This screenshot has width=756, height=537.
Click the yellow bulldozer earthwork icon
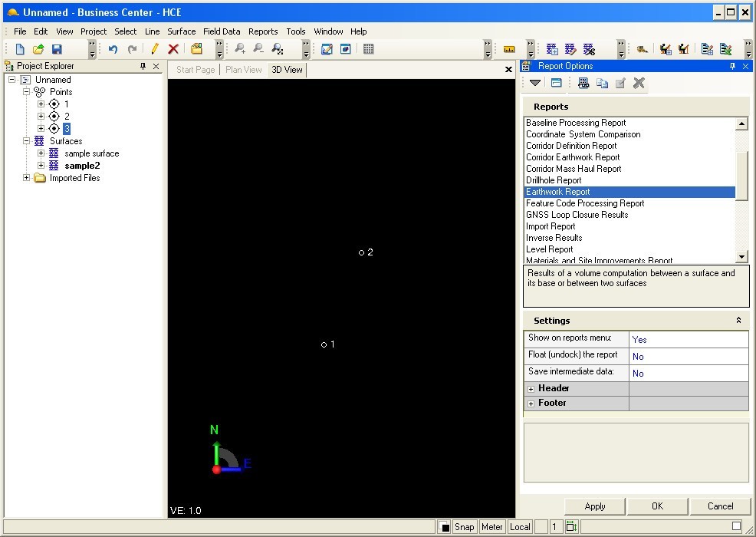(642, 49)
